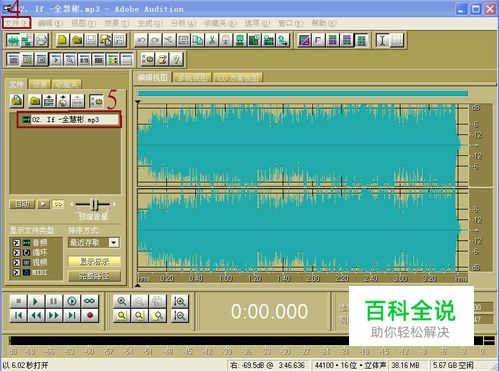Toggle the 自动 auto-play button
Screen dimensions: 499x371
[x=23, y=204]
